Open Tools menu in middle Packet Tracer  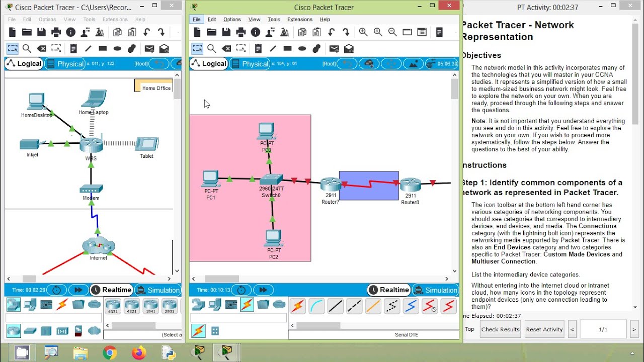pos(274,20)
